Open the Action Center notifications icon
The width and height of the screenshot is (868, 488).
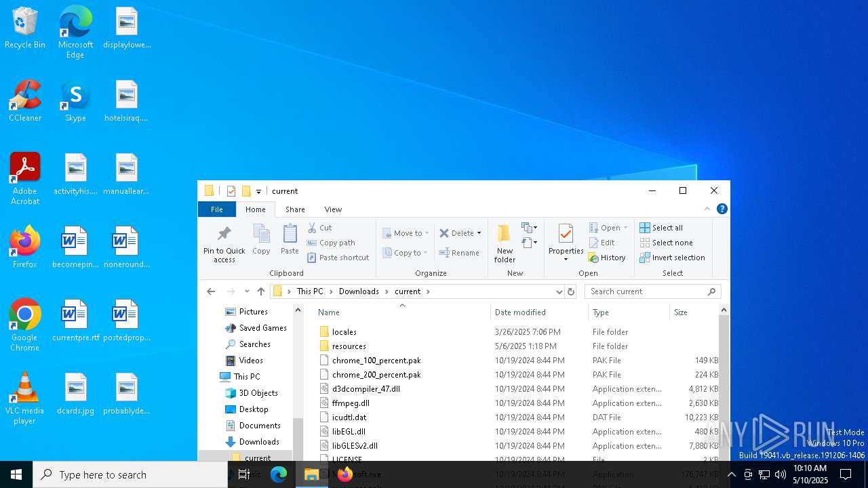click(x=846, y=474)
